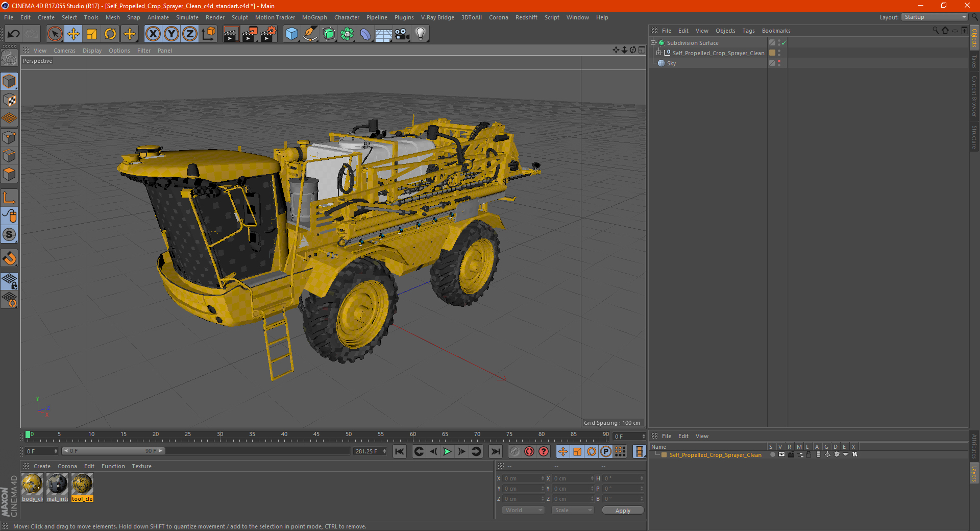The height and width of the screenshot is (531, 980).
Task: Toggle Enable Snap icon
Action: point(9,258)
